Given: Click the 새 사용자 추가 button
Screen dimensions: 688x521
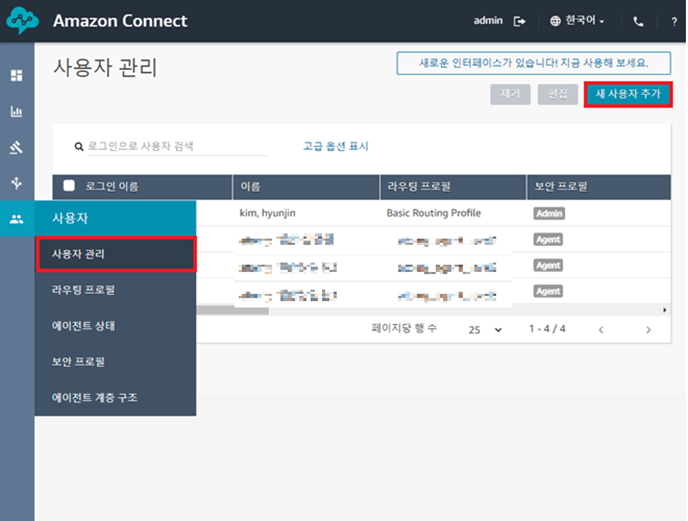Looking at the screenshot, I should (628, 94).
